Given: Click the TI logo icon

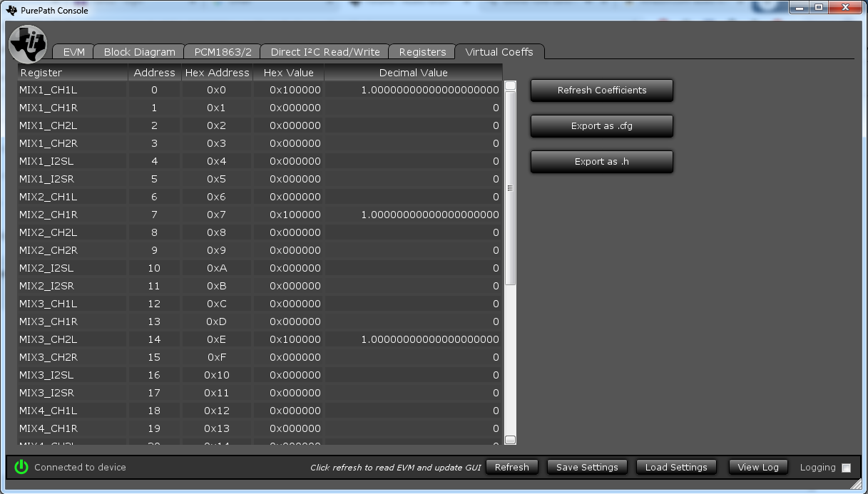Looking at the screenshot, I should point(29,44).
